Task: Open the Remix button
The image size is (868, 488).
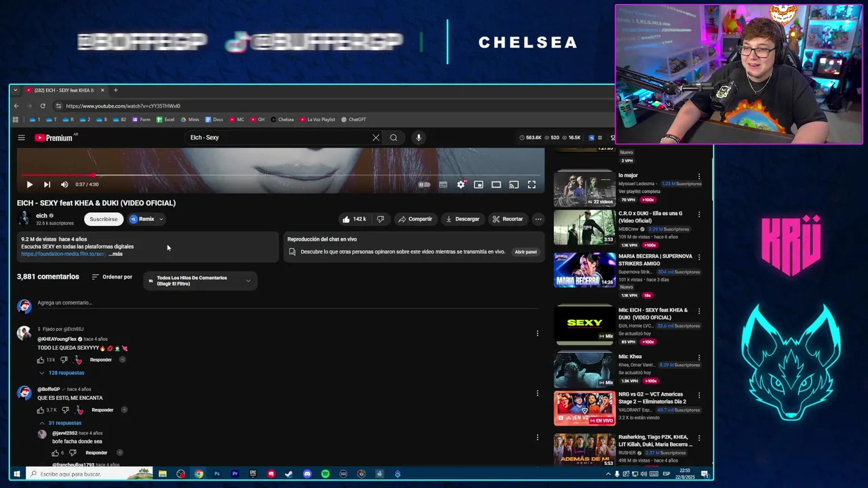Action: coord(142,219)
